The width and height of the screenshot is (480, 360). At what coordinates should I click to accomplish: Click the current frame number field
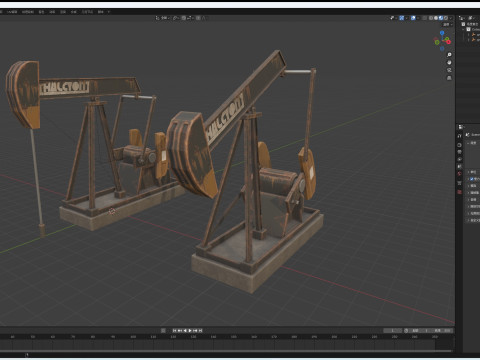coord(393,330)
